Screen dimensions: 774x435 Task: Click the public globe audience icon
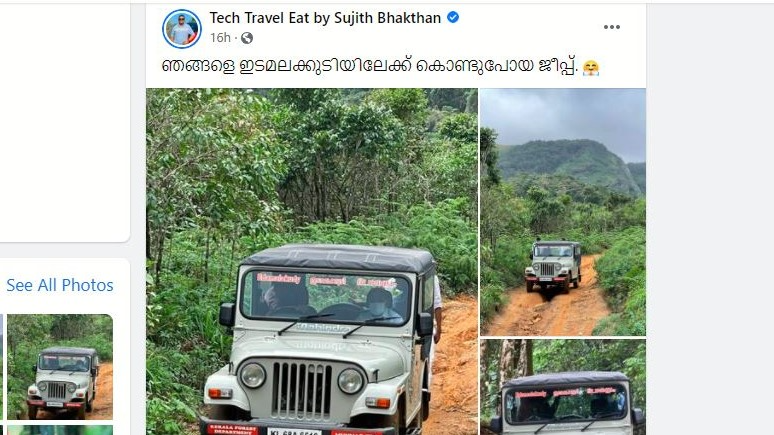click(x=247, y=38)
